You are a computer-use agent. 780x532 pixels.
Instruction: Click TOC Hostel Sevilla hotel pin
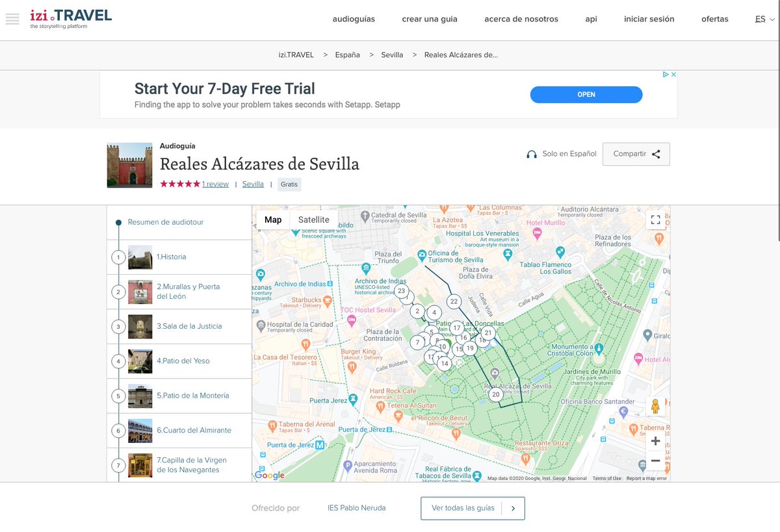click(x=351, y=320)
